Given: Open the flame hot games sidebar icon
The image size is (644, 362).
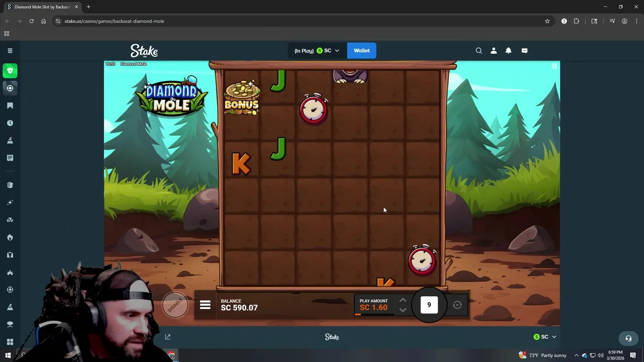Looking at the screenshot, I should [x=10, y=237].
